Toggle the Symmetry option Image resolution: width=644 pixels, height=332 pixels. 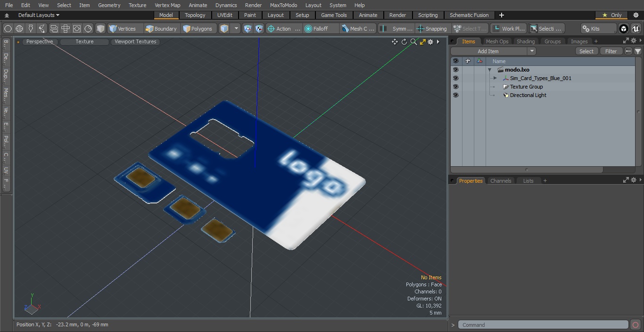click(396, 29)
